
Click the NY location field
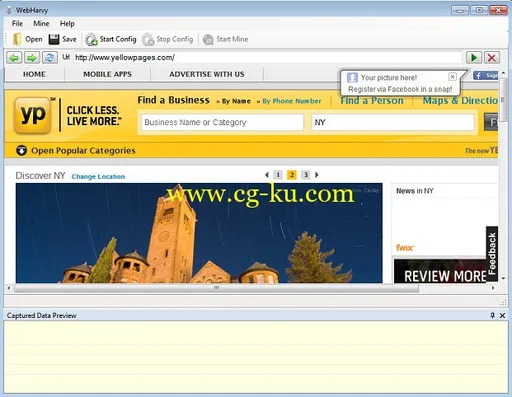coord(393,122)
